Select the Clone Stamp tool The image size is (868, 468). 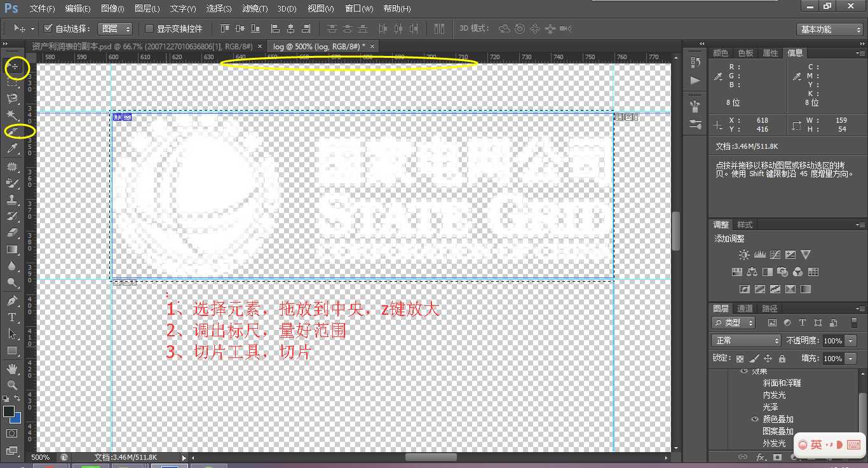point(13,200)
